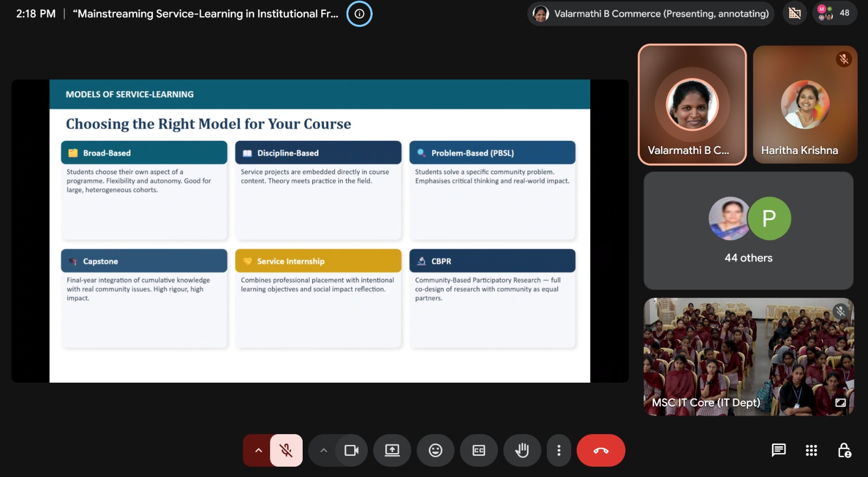The width and height of the screenshot is (868, 477).
Task: Open the 44 others tile
Action: click(749, 230)
